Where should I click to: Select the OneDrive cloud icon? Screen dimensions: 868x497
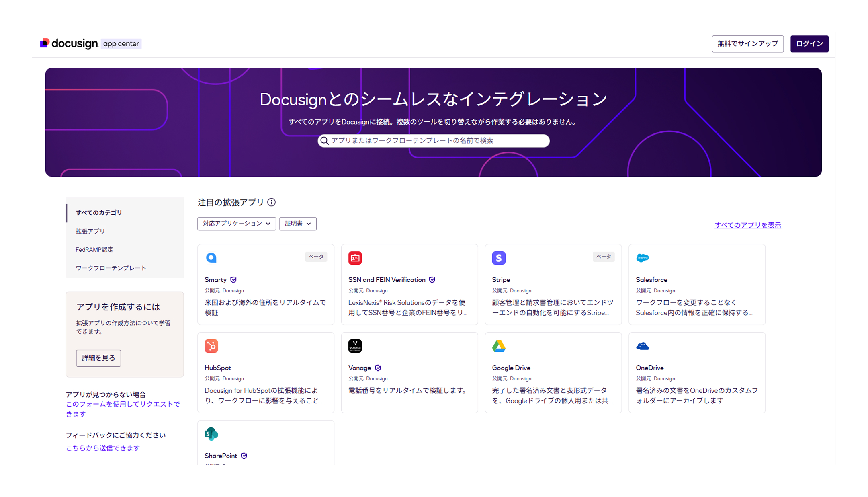coord(642,346)
